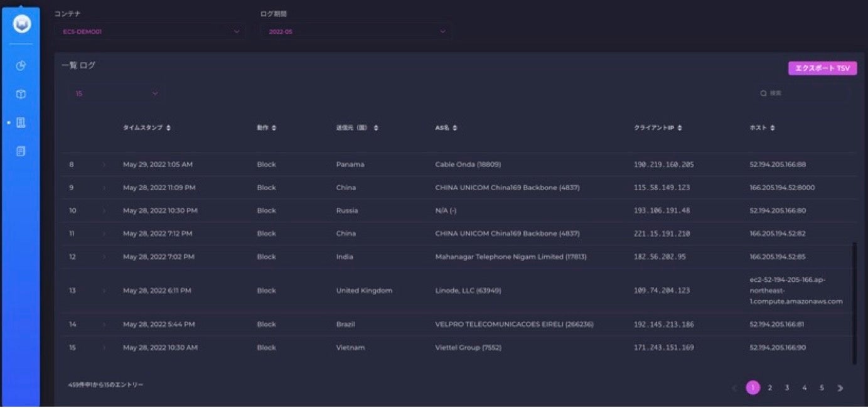Open the ログ期間 dropdown 2022-05
The width and height of the screenshot is (868, 408).
[356, 31]
